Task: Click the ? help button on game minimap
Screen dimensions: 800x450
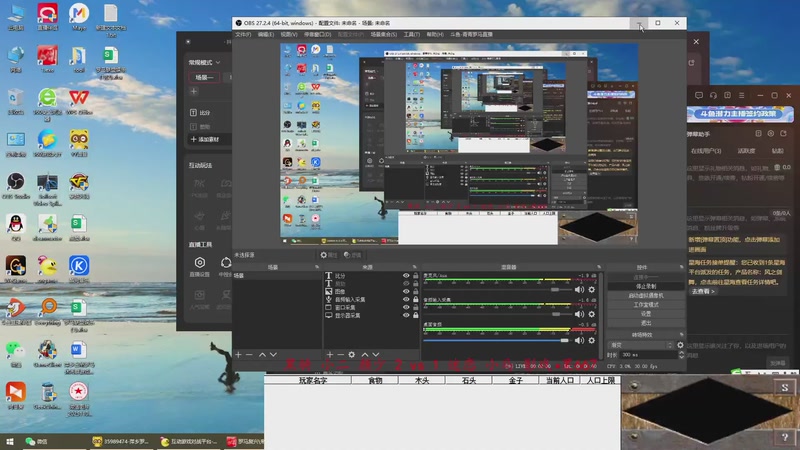Action: (x=785, y=437)
